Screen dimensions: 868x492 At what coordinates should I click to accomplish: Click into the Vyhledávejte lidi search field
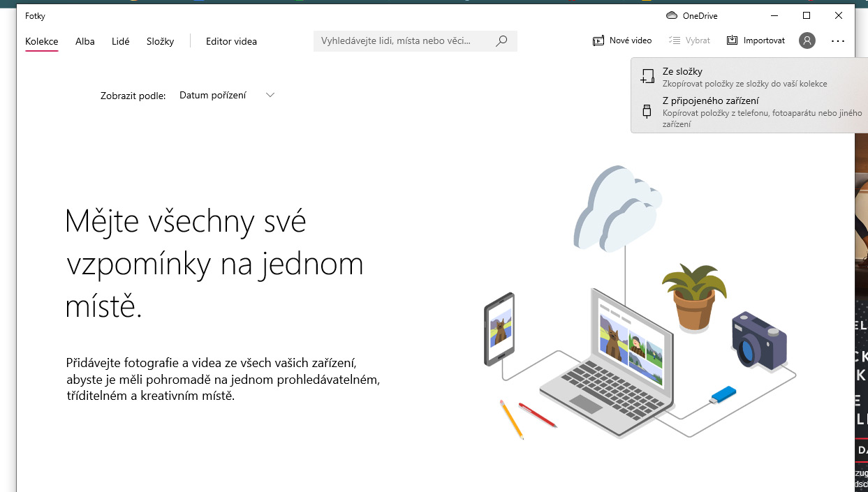click(405, 41)
